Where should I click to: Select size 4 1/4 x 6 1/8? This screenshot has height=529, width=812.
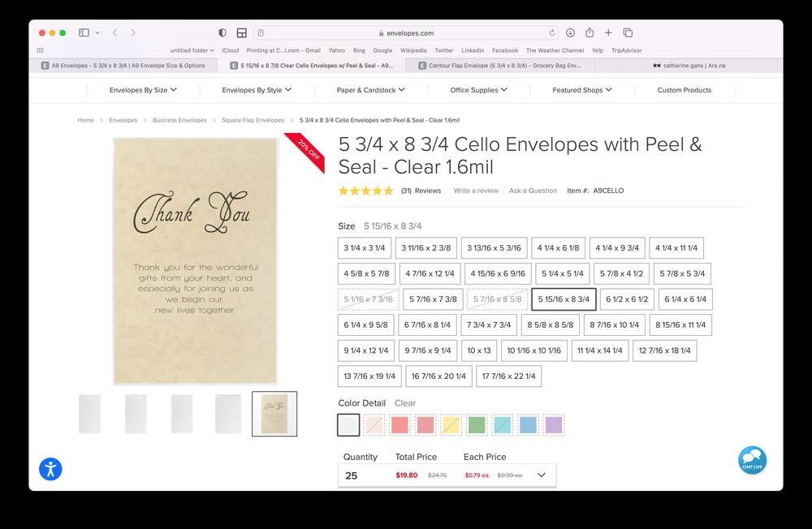point(559,248)
